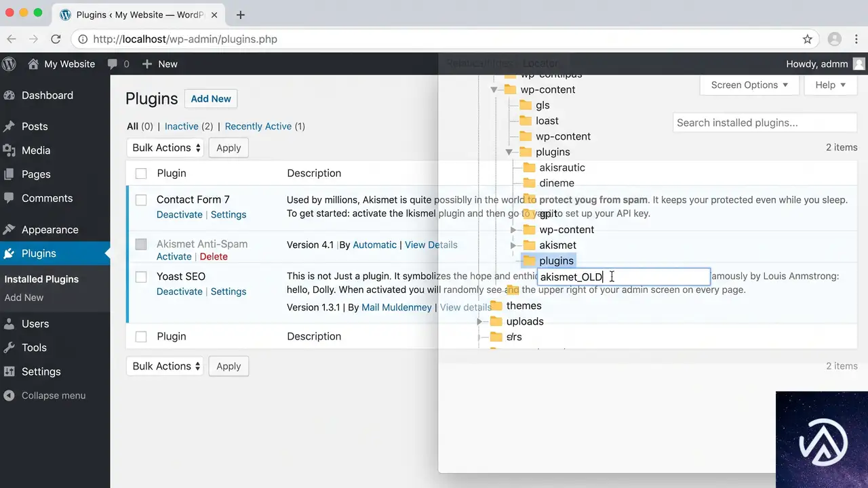Deactivate the Contact Form 7 plugin

click(x=180, y=215)
